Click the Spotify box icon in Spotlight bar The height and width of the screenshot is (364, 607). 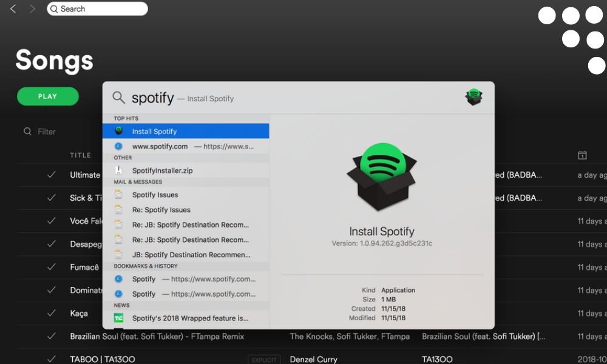(473, 96)
